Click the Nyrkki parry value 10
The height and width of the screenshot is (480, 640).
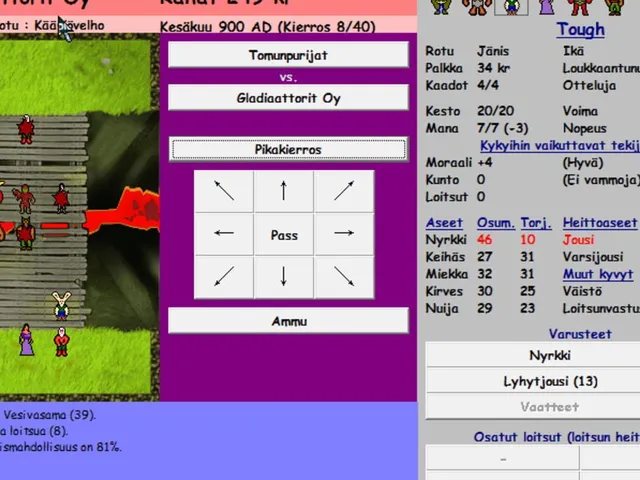pos(528,240)
